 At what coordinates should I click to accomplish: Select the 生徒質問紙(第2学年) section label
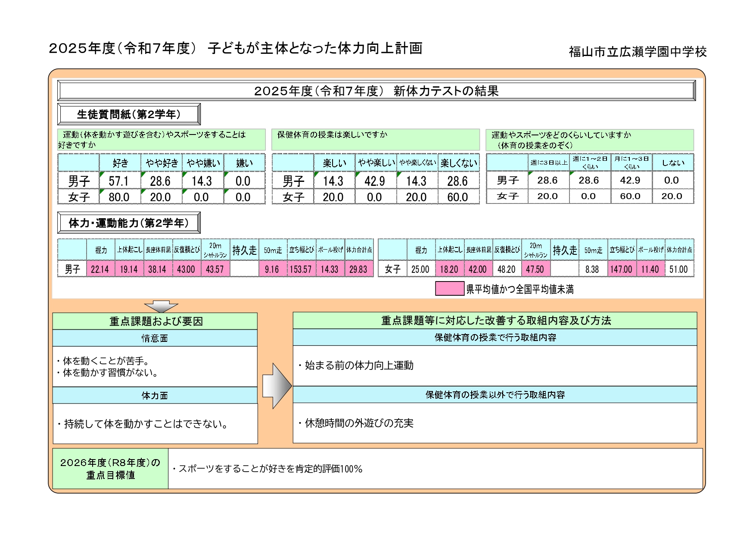tap(129, 114)
